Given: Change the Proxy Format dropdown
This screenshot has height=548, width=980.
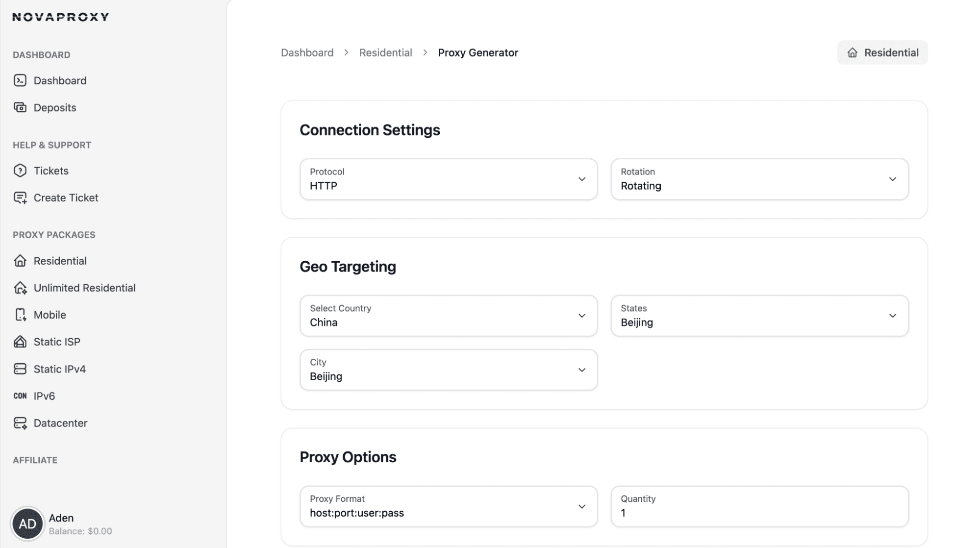Looking at the screenshot, I should point(448,506).
